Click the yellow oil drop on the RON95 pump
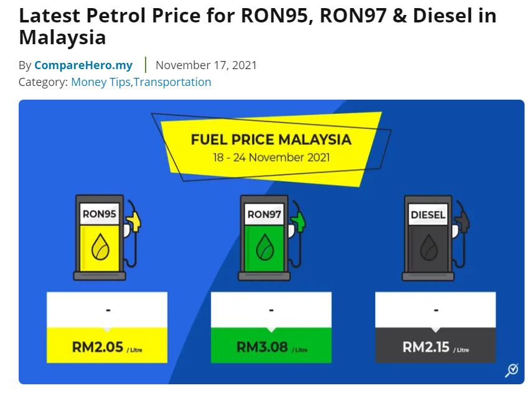This screenshot has height=393, width=532. (100, 247)
